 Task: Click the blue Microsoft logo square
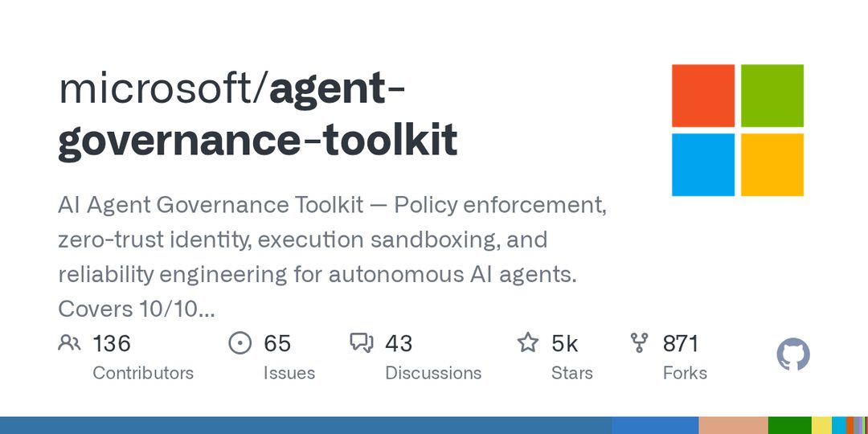tap(703, 165)
